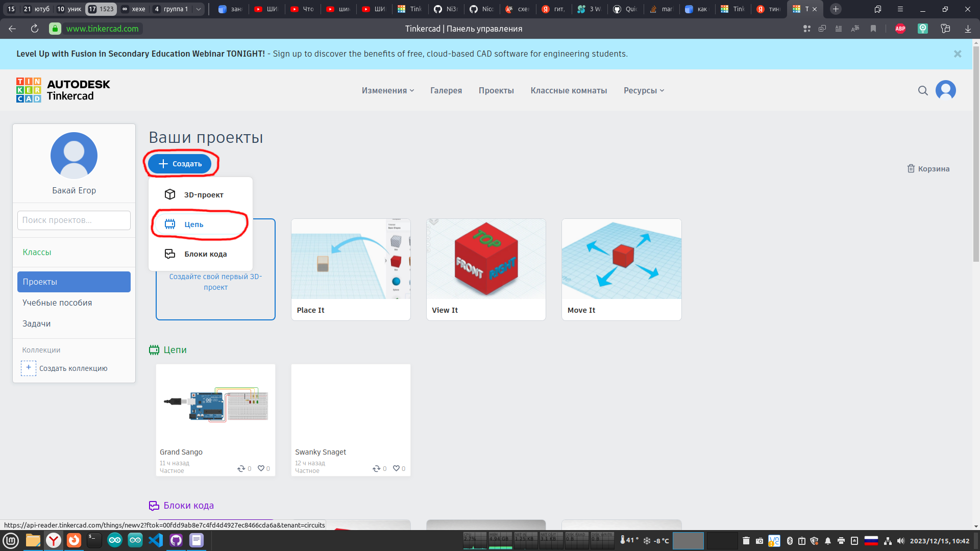Open the View It tutorial thumbnail
The height and width of the screenshot is (551, 980).
tap(486, 259)
